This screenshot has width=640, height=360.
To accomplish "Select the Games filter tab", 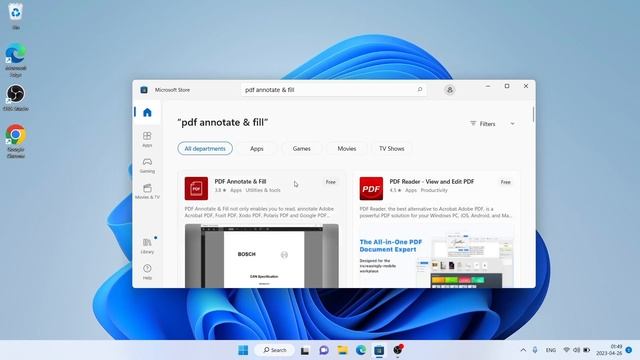I will click(x=302, y=149).
